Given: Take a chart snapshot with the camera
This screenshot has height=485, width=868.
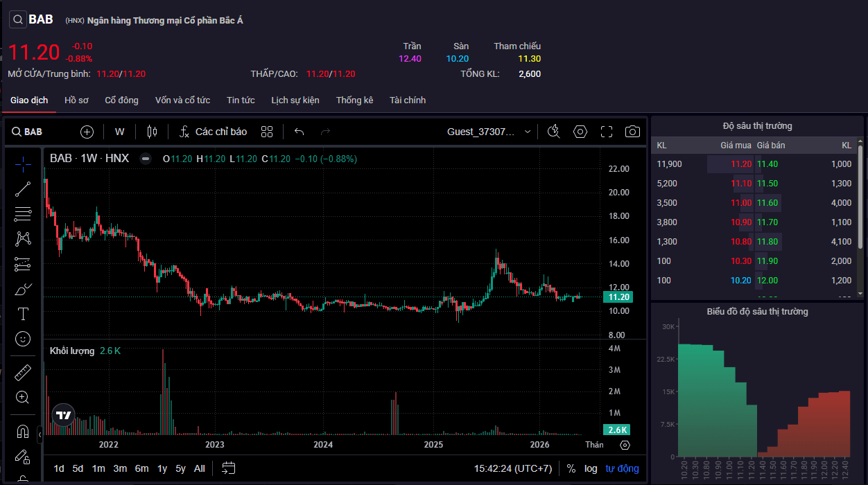Looking at the screenshot, I should click(x=632, y=132).
